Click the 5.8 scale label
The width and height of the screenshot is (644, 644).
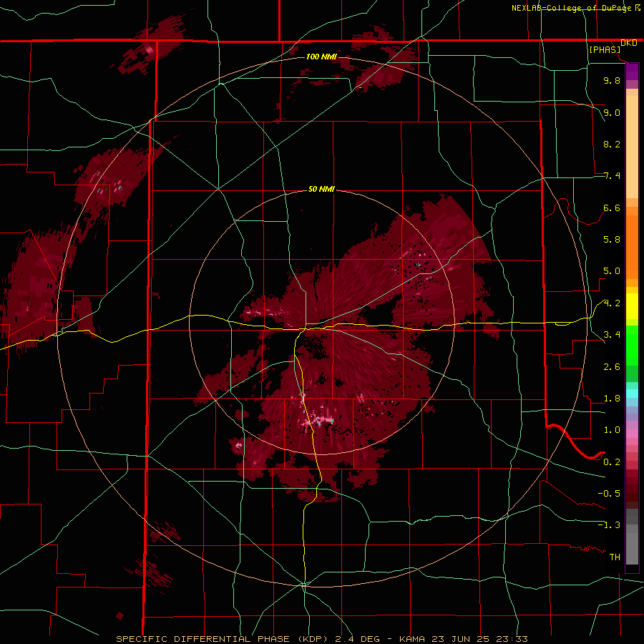point(612,240)
